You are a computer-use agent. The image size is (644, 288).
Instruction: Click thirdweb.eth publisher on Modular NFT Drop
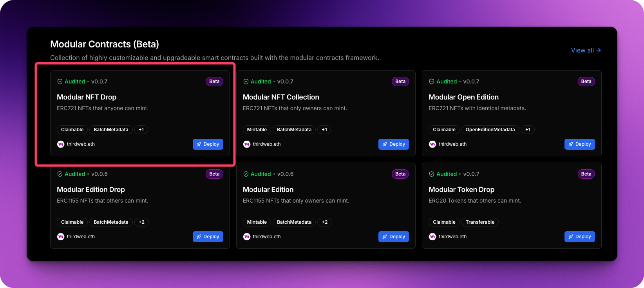[81, 144]
